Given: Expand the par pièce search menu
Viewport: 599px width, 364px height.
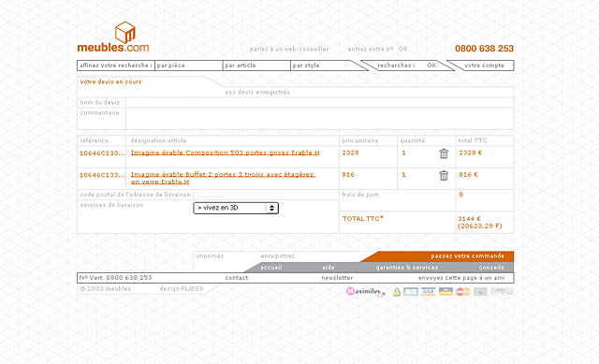Looking at the screenshot, I should tap(189, 66).
